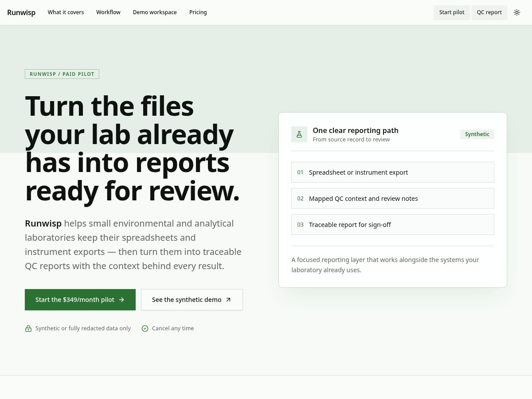The image size is (532, 399).
Task: Navigate to Demo workspace
Action: pos(155,12)
